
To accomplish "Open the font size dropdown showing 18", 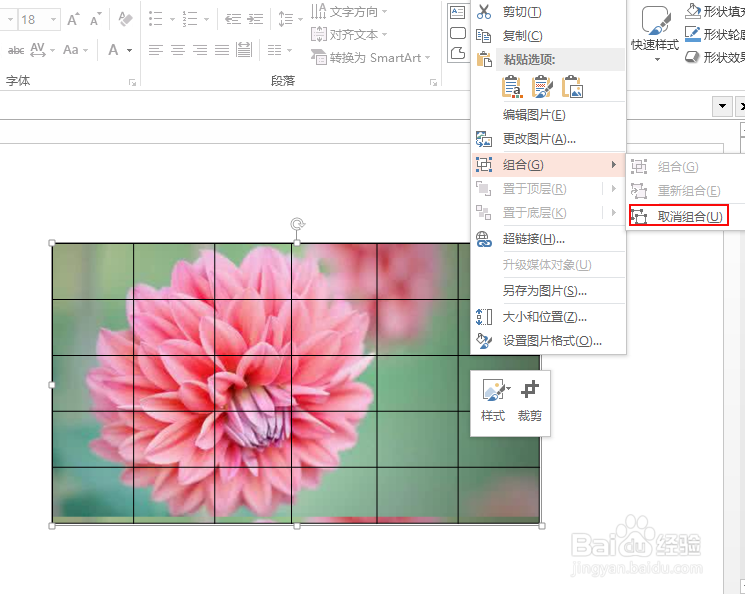I will pyautogui.click(x=53, y=19).
